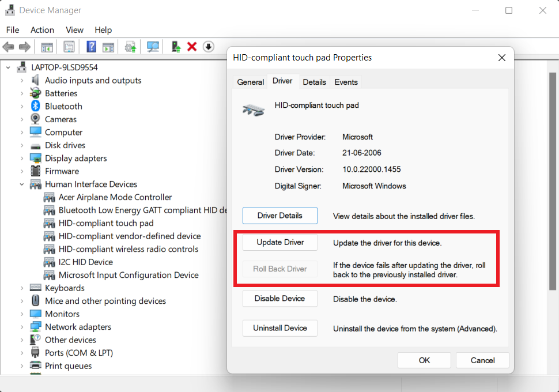Open the Action menu
Screen dimensions: 559x392
(x=43, y=29)
